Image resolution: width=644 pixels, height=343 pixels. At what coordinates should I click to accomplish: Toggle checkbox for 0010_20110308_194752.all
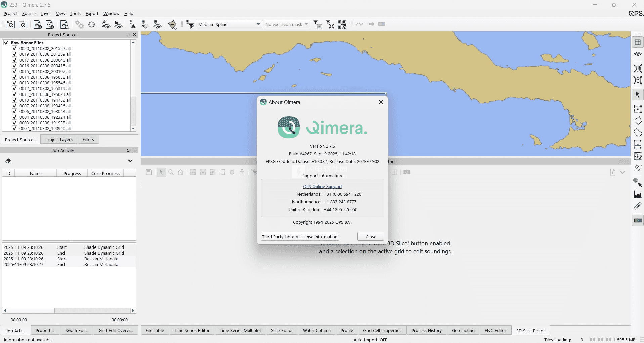14,100
